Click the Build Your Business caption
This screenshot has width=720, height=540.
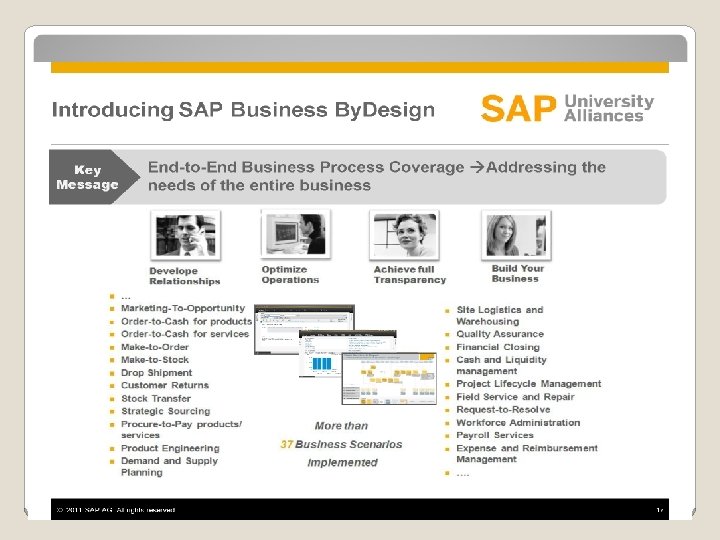(518, 274)
